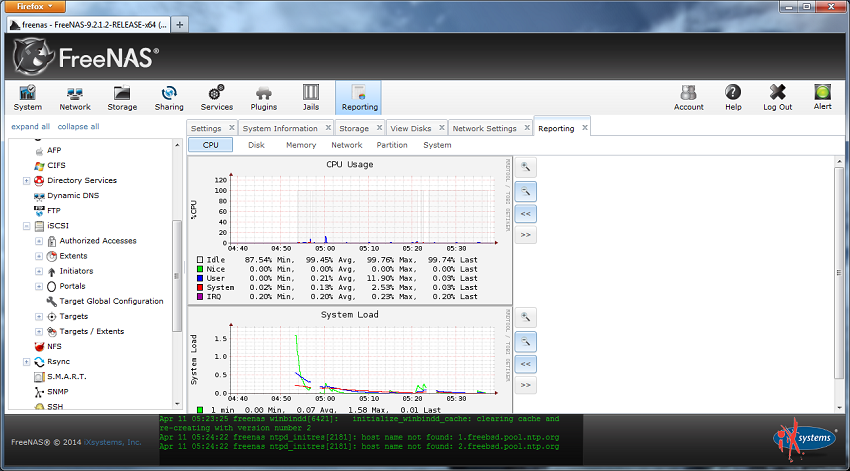Click the tree panel down scroll arrow
Viewport: 850px width, 471px height.
[x=177, y=404]
